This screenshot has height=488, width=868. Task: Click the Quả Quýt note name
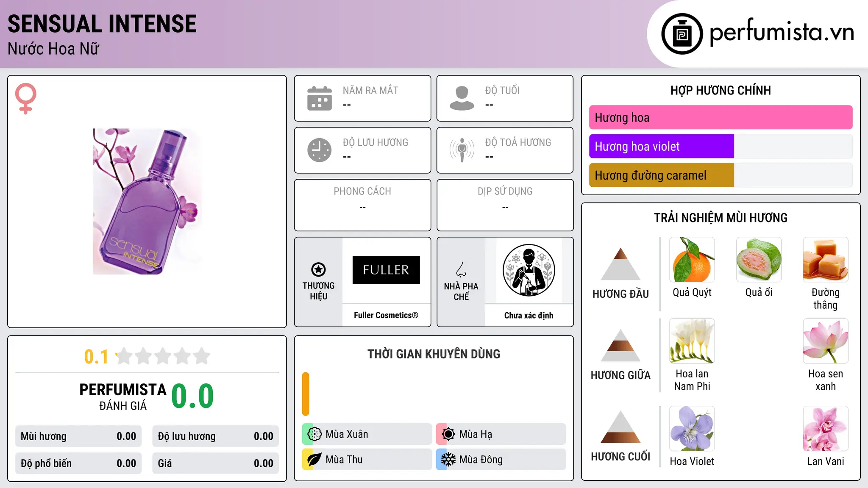click(x=692, y=292)
